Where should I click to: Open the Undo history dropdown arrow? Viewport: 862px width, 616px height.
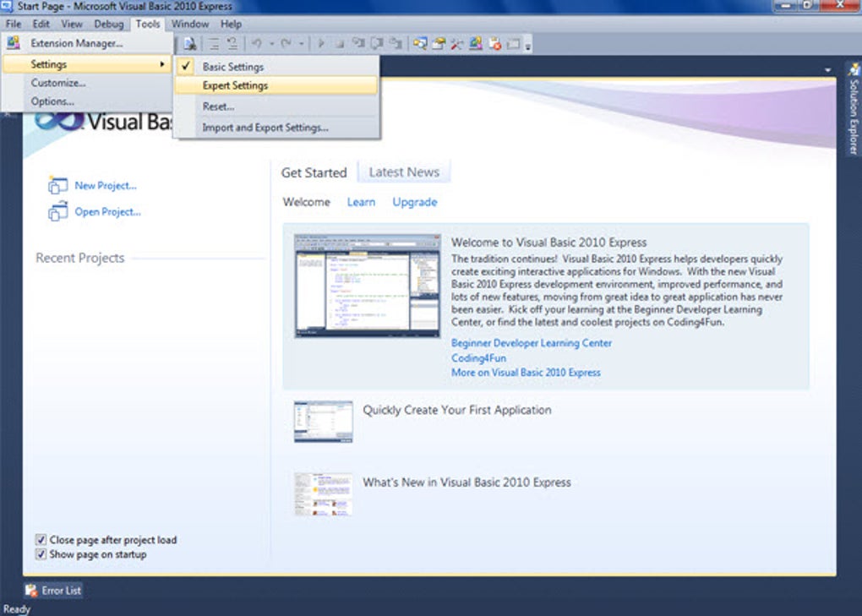(x=271, y=43)
